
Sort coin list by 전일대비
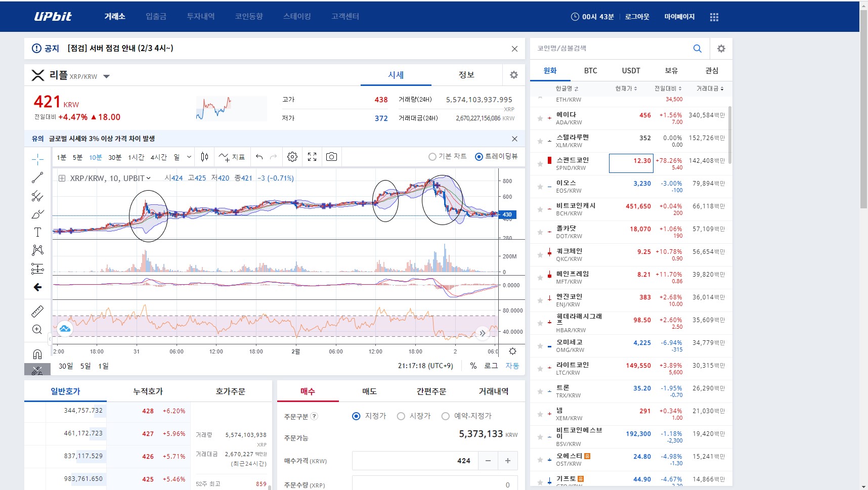pyautogui.click(x=668, y=88)
